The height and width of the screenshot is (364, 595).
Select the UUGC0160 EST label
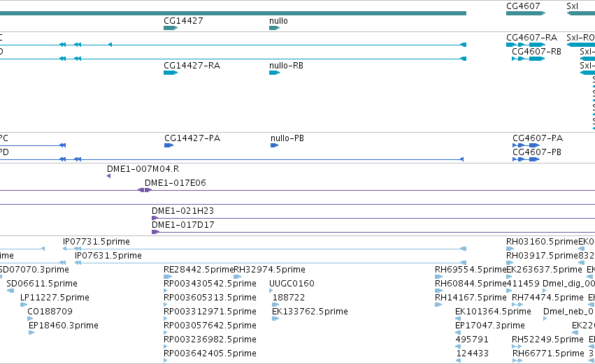pos(292,284)
